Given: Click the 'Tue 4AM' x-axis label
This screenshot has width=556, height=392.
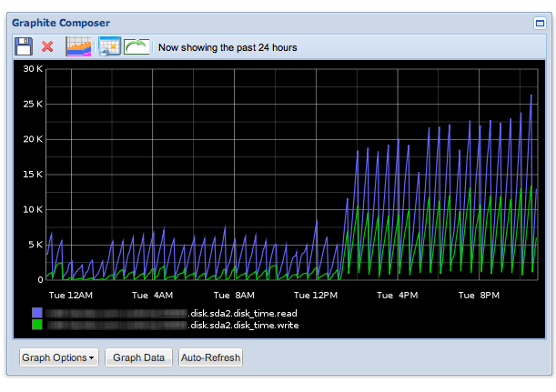Looking at the screenshot, I should coord(153,296).
